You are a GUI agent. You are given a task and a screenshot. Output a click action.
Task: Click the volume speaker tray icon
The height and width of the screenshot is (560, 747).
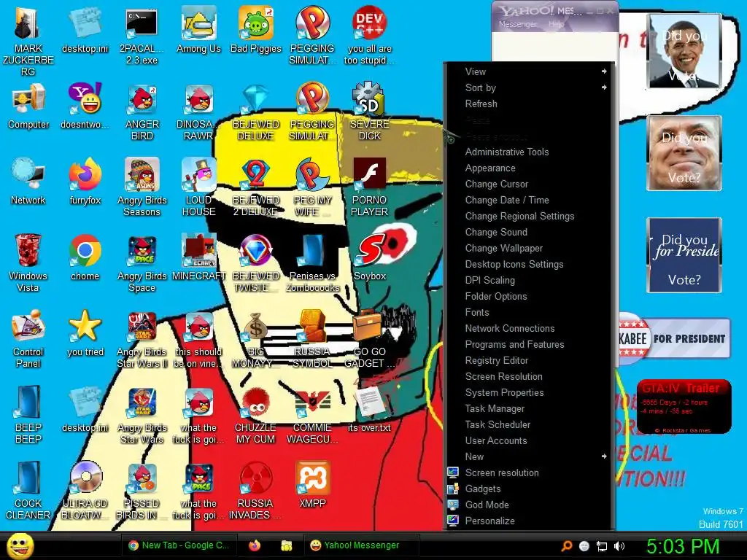(619, 546)
